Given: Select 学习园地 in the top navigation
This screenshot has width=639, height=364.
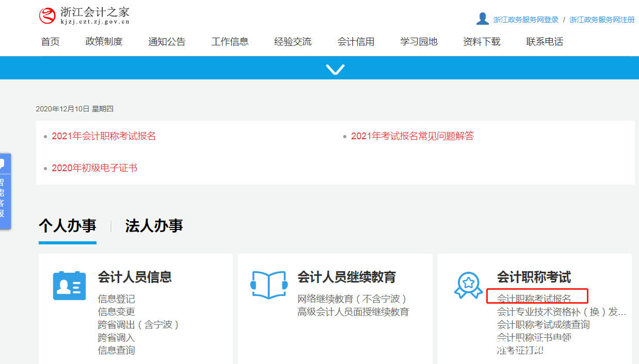Looking at the screenshot, I should pos(419,42).
